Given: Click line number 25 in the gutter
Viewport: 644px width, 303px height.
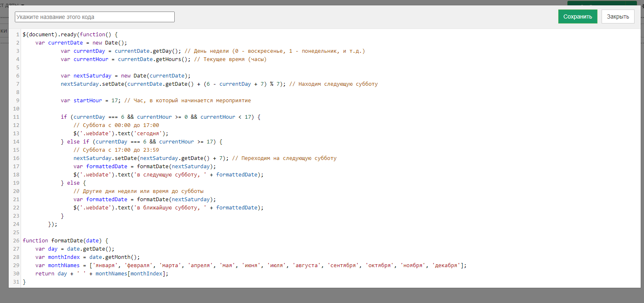Looking at the screenshot, I should coord(16,233).
